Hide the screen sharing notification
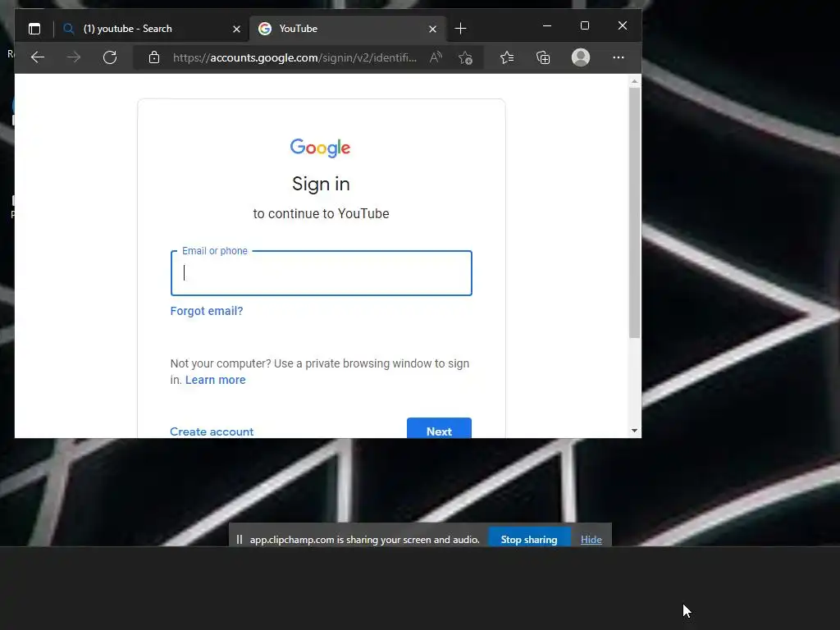Viewport: 840px width, 630px height. click(x=591, y=540)
